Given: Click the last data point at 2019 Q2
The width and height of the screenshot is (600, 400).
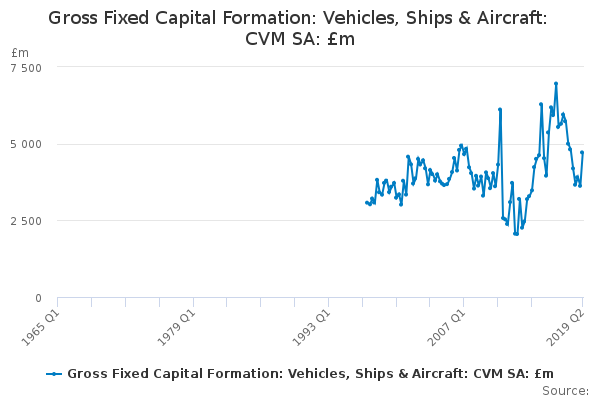Looking at the screenshot, I should [x=582, y=152].
